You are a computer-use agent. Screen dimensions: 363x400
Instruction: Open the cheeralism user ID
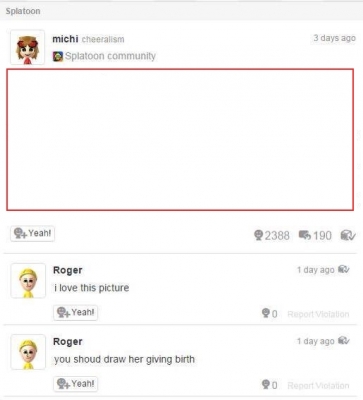[103, 39]
